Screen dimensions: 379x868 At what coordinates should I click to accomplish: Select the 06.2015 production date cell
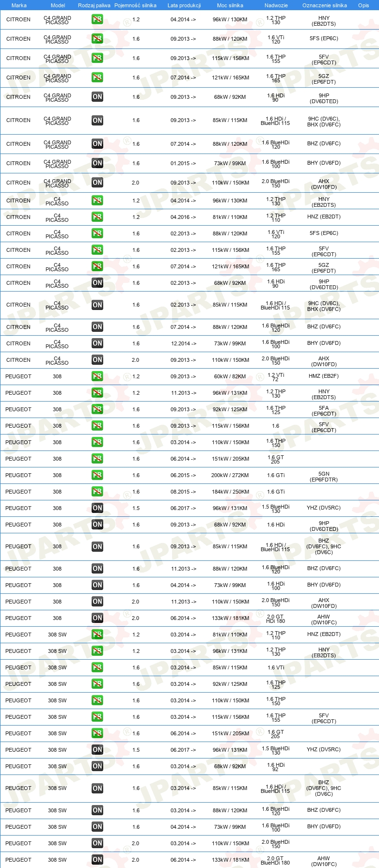click(183, 476)
